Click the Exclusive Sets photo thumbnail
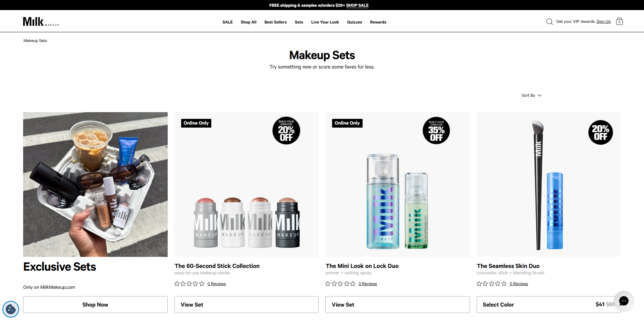This screenshot has height=320, width=644. point(95,184)
